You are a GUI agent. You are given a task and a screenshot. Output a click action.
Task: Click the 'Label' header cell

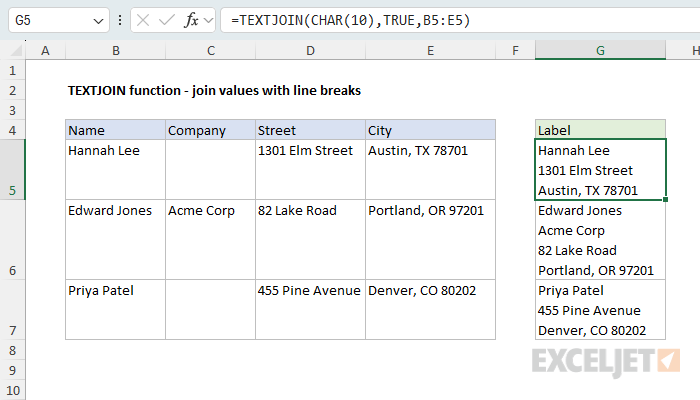[600, 130]
